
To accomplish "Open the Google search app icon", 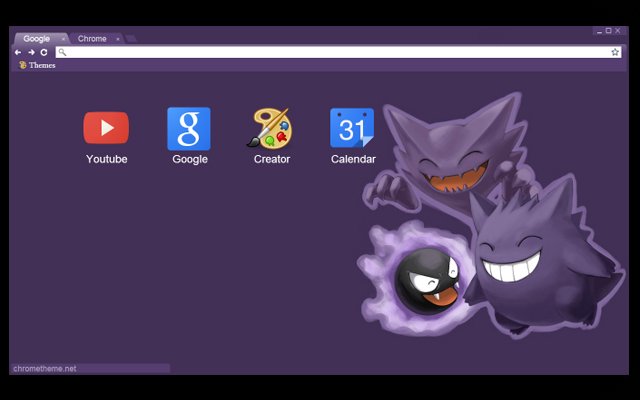I will (x=189, y=129).
